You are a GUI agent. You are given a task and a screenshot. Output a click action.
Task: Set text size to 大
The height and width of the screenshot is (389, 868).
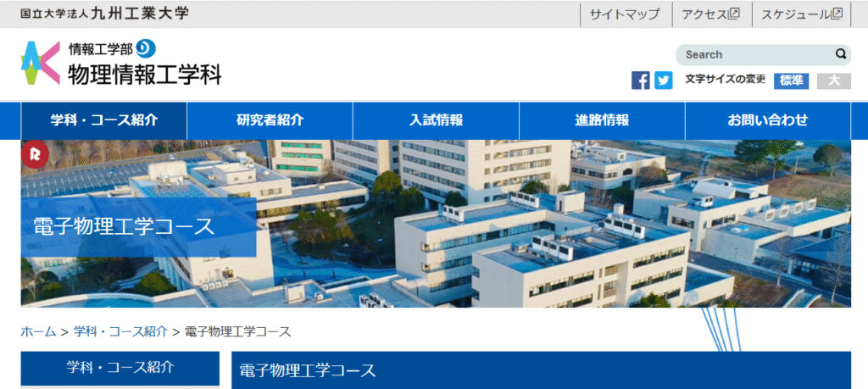point(834,81)
